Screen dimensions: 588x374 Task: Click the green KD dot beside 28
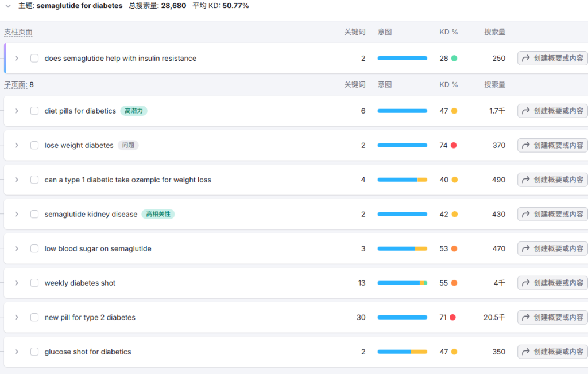(x=454, y=58)
